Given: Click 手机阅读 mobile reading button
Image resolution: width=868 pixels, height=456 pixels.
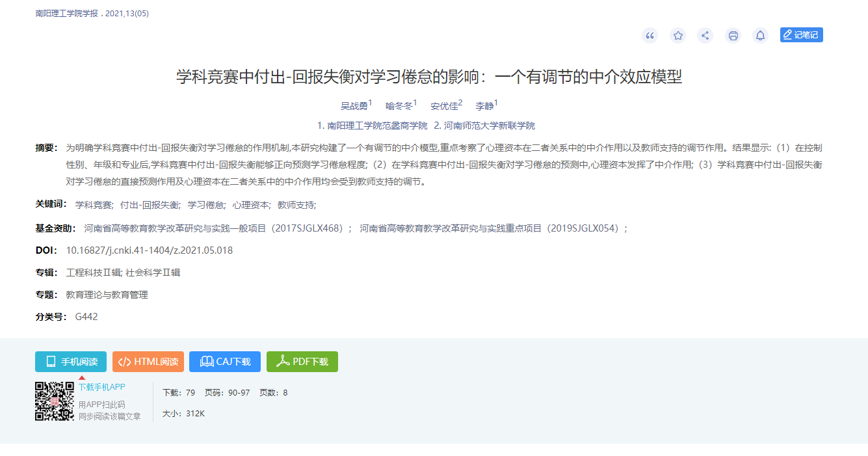Looking at the screenshot, I should pyautogui.click(x=71, y=362).
